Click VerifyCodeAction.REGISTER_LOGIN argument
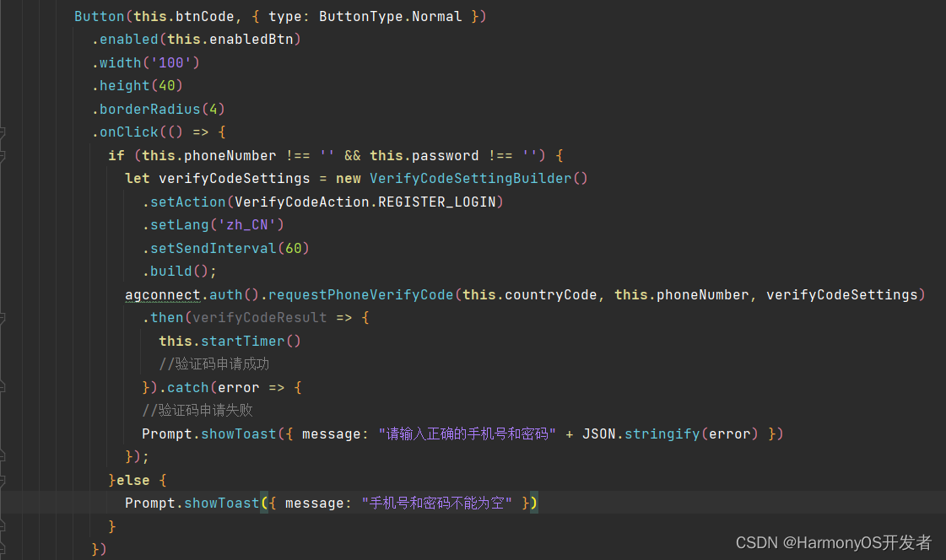This screenshot has height=560, width=946. [365, 202]
